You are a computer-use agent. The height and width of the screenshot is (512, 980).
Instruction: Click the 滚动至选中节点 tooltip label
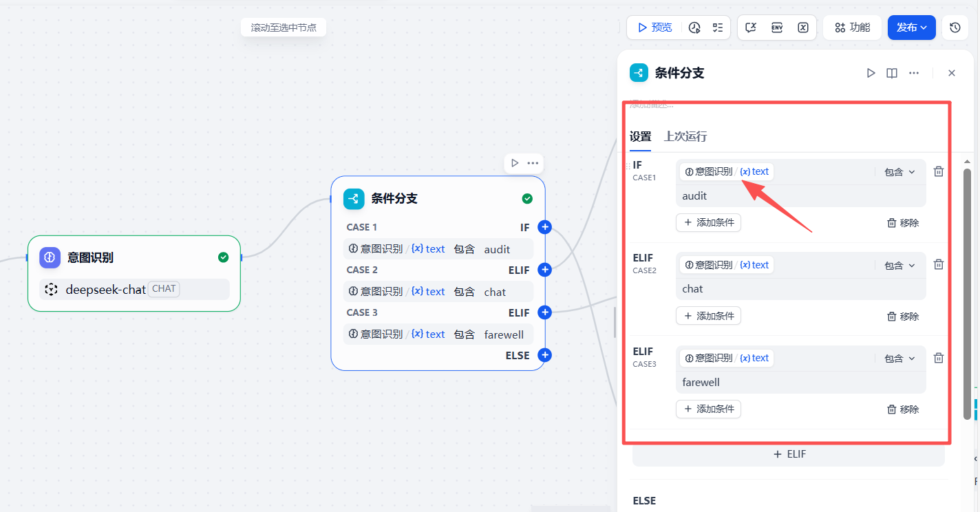(x=284, y=28)
